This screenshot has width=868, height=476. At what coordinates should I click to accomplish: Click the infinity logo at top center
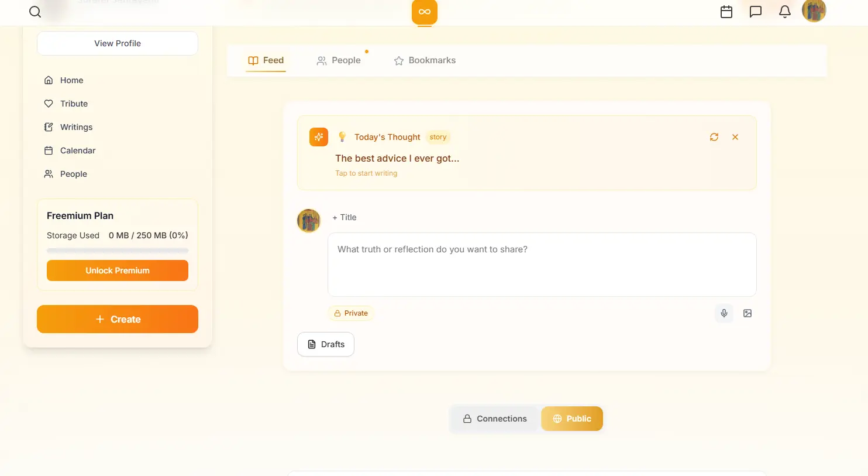tap(424, 12)
